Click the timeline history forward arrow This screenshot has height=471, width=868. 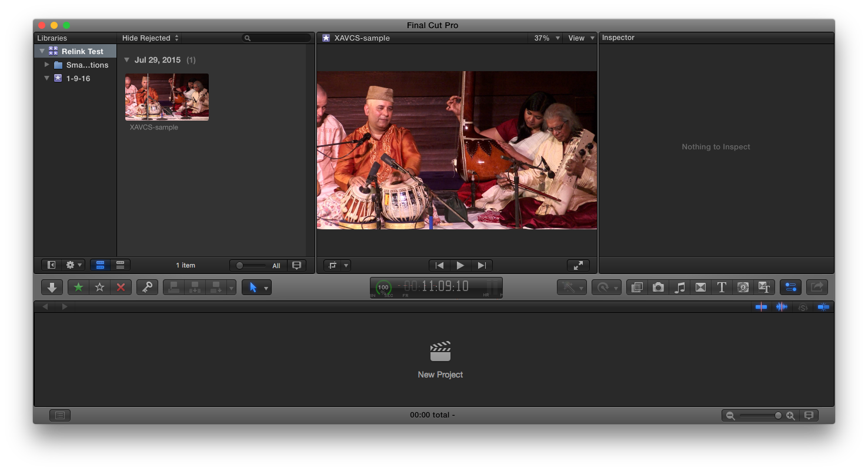65,306
